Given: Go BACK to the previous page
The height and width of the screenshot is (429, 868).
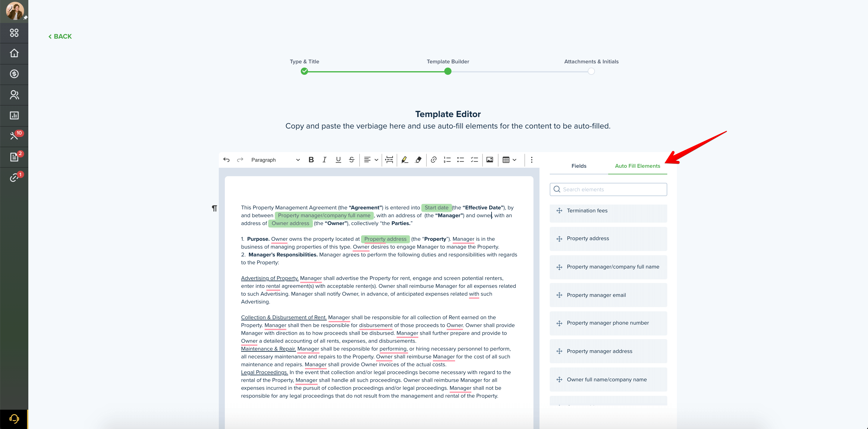Looking at the screenshot, I should 60,37.
